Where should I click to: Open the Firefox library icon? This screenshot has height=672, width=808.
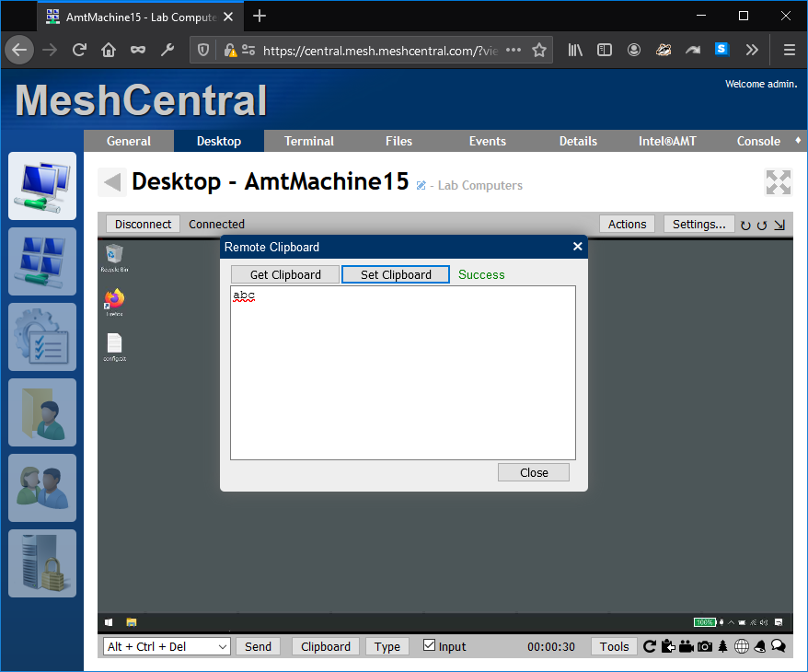[575, 50]
